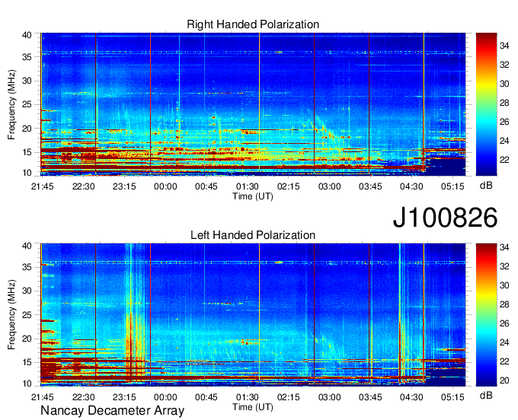The height and width of the screenshot is (420, 518).
Task: Click the 34 dB tick on the Left Handed color bar
Action: click(x=504, y=247)
